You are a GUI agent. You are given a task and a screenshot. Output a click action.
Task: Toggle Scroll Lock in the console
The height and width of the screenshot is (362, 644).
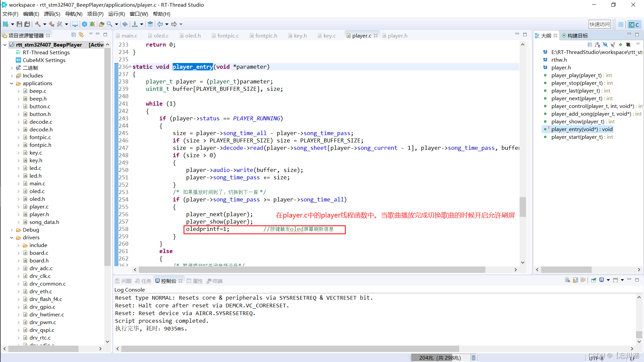575,280
